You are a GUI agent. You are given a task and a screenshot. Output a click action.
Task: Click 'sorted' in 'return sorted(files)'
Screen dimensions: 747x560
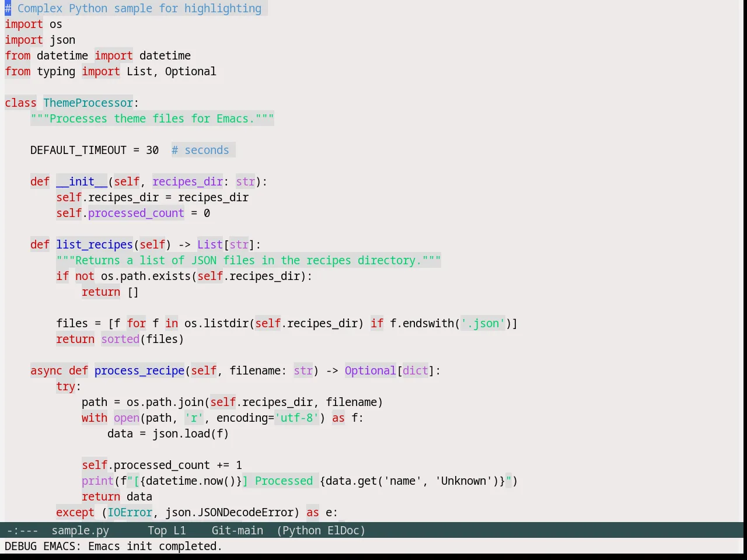[120, 339]
